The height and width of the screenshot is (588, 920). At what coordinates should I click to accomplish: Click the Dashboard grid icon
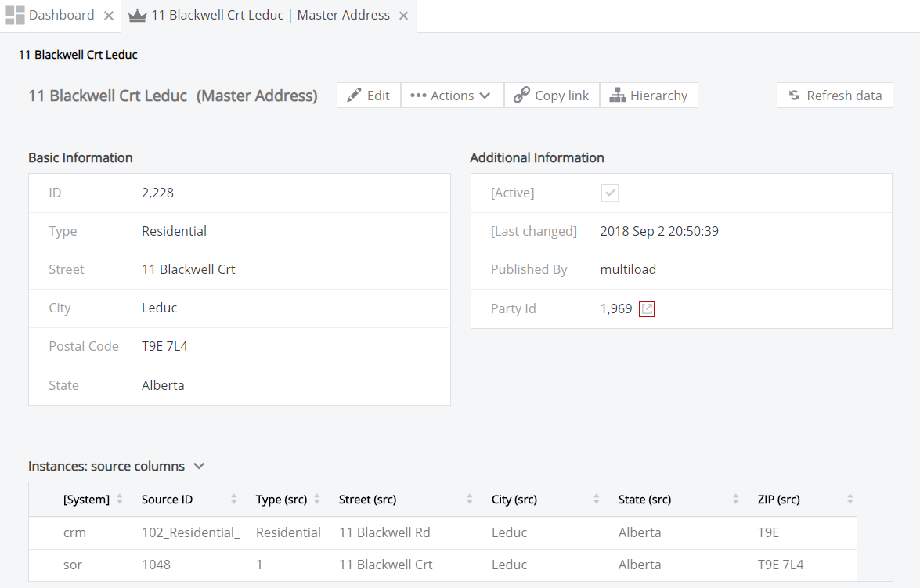click(x=15, y=16)
